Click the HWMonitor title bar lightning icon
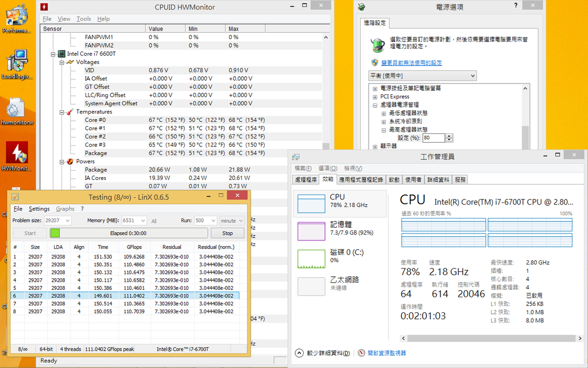Screen dimensions: 588x368 coord(44,7)
